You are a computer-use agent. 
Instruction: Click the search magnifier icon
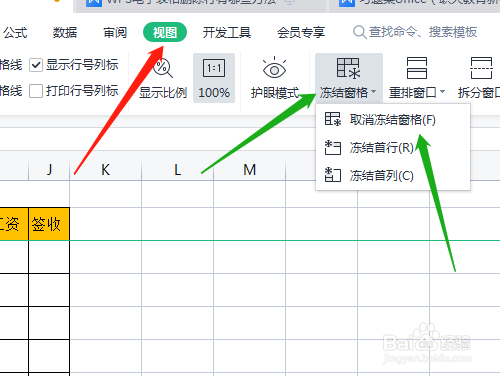click(359, 33)
